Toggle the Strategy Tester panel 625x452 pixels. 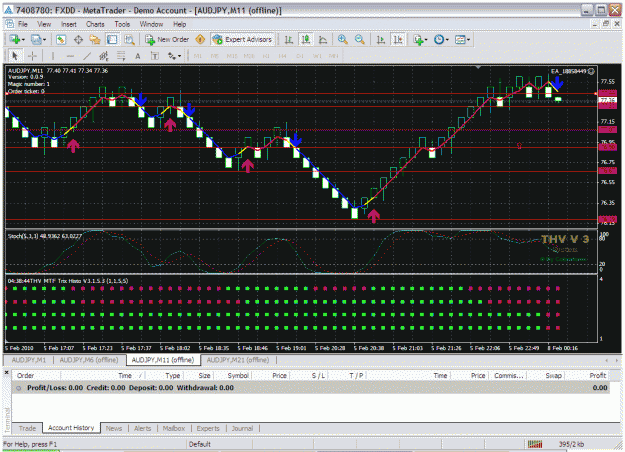point(129,39)
